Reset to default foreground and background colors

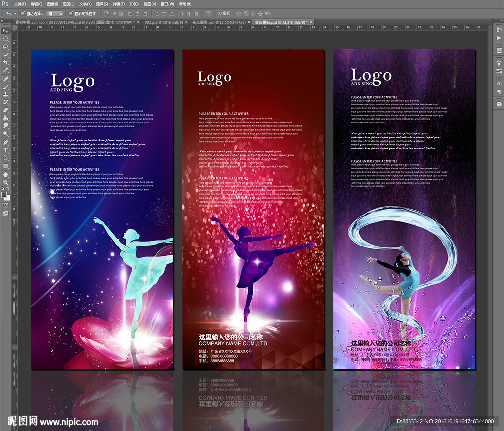point(3,189)
